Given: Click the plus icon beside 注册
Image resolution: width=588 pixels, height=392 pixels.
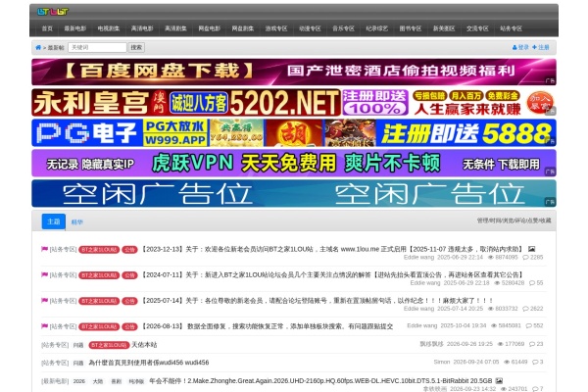Looking at the screenshot, I should coord(534,47).
